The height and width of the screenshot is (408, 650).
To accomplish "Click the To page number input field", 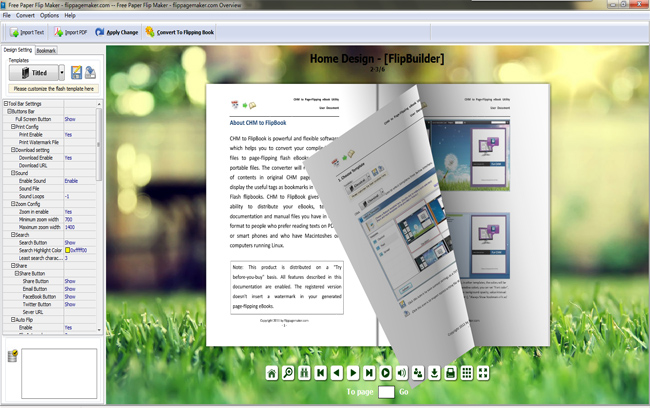I will (x=386, y=392).
